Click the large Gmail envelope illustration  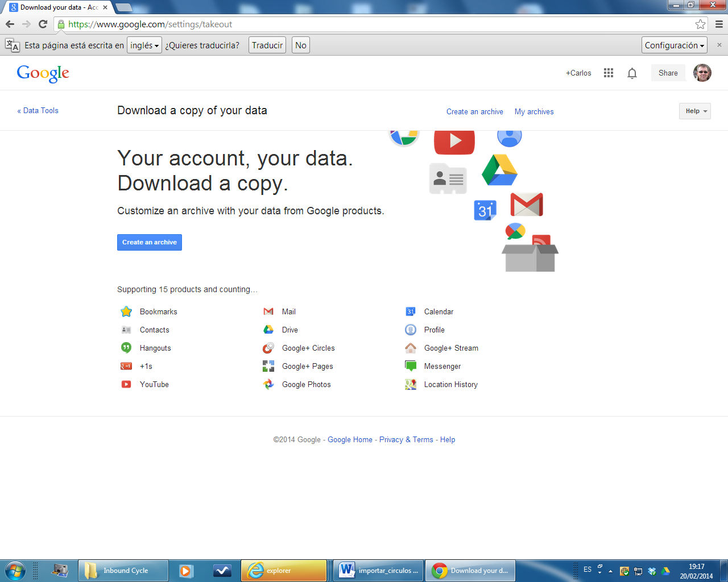point(527,205)
